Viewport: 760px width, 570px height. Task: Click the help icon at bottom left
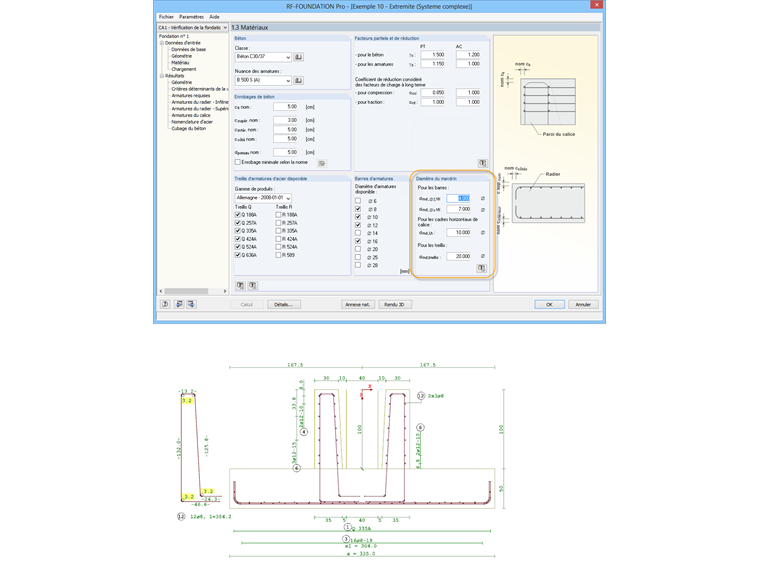click(165, 304)
